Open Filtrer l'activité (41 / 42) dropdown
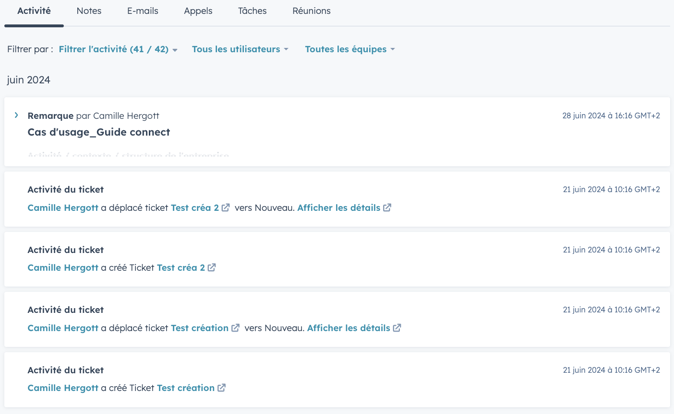 pyautogui.click(x=117, y=49)
